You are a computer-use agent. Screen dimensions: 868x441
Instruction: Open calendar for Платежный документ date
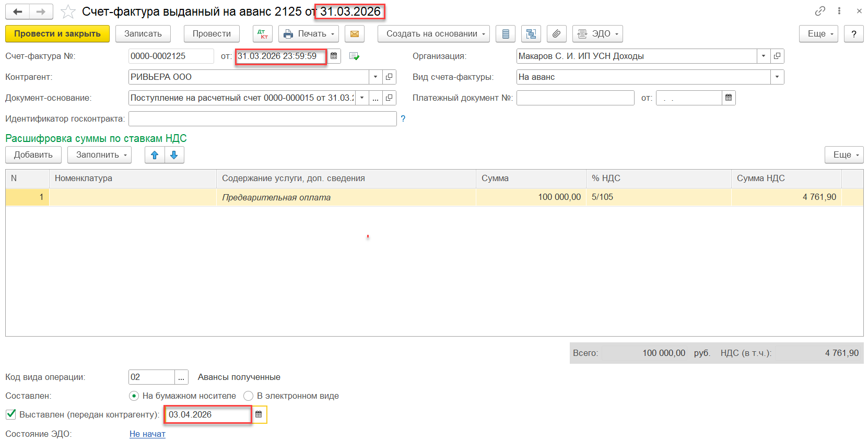729,98
